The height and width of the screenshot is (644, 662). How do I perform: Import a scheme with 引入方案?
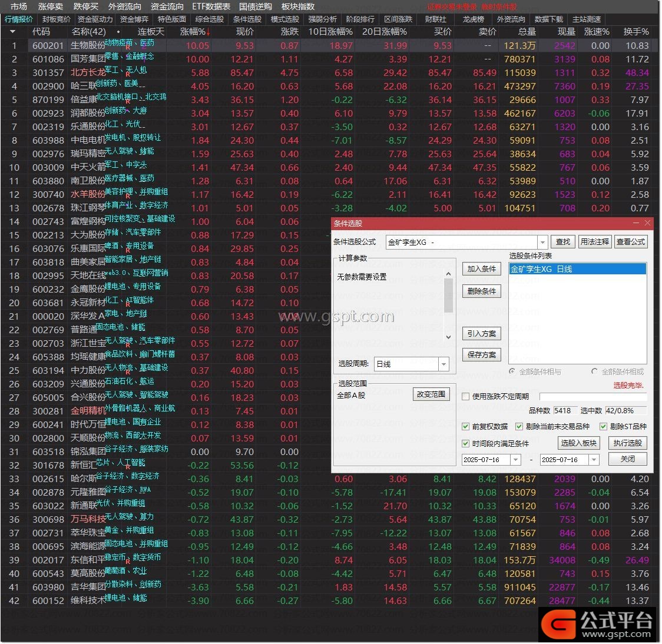[x=481, y=334]
